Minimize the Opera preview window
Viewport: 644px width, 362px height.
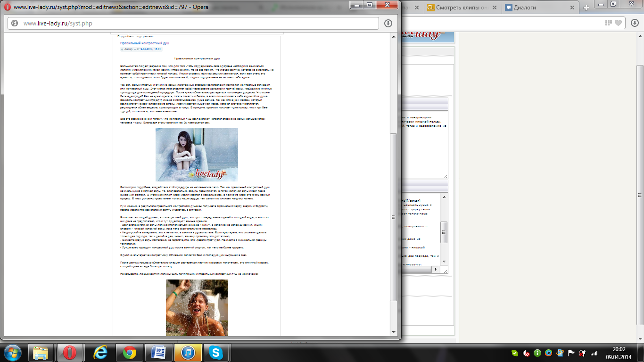click(x=357, y=5)
